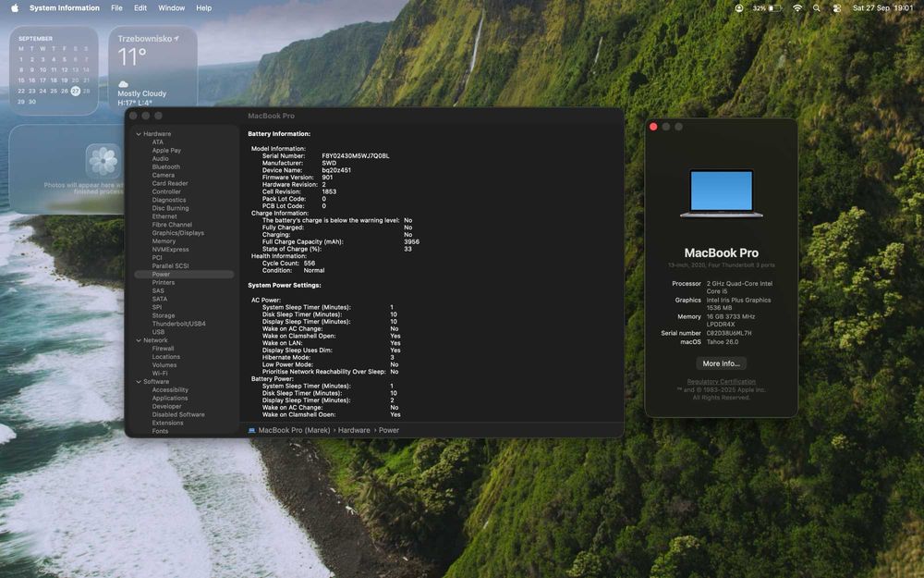Open the Window menu
Viewport: 924px width, 578px height.
coord(172,8)
